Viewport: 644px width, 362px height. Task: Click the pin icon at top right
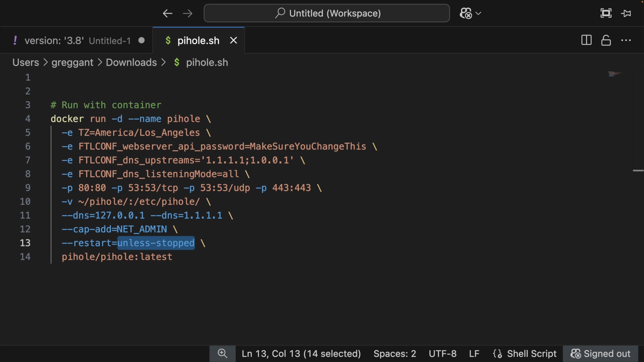pos(626,13)
